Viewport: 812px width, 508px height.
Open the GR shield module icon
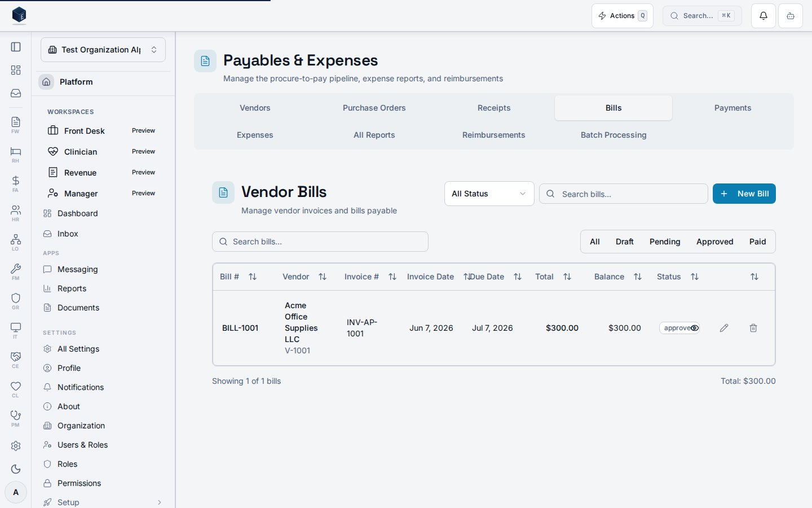[x=16, y=301]
